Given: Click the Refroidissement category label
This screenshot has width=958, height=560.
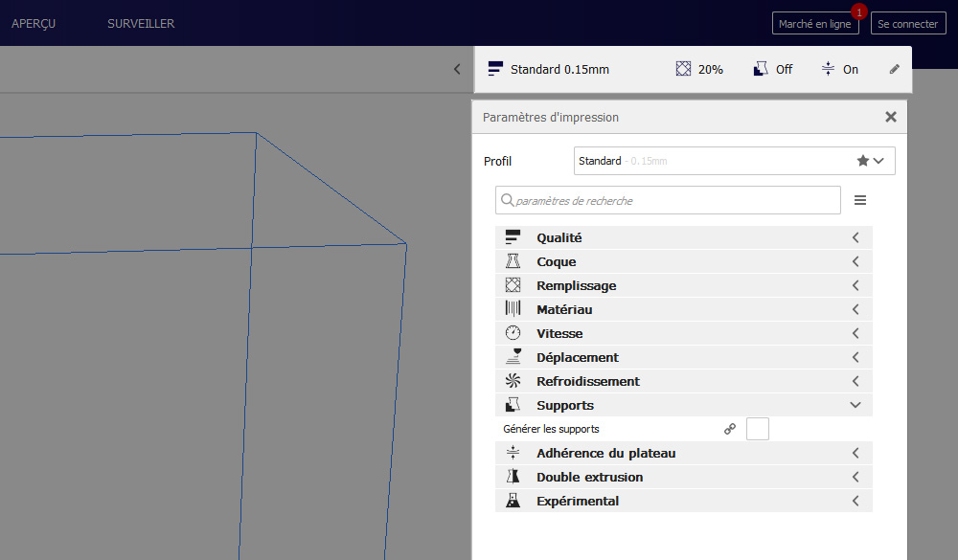Looking at the screenshot, I should point(588,381).
